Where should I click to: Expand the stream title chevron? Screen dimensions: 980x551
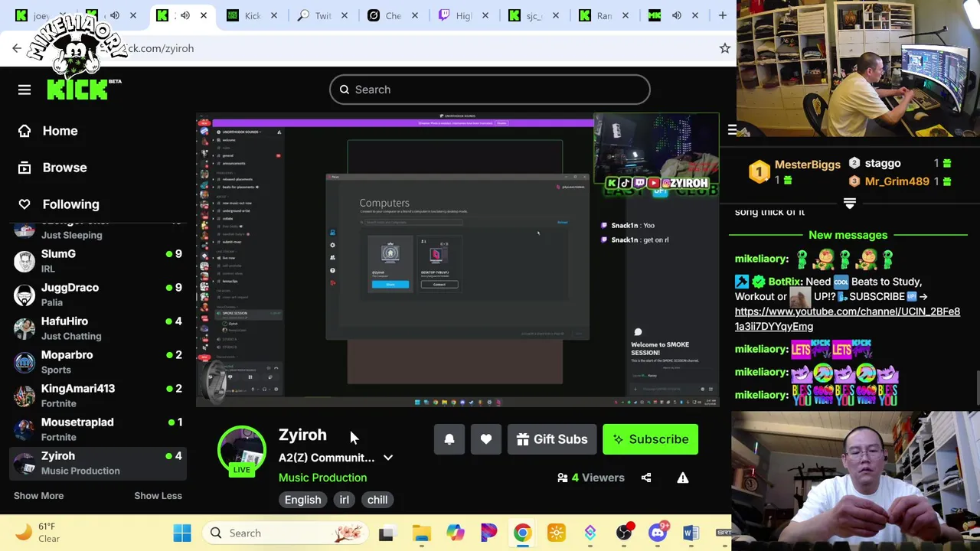click(x=388, y=458)
